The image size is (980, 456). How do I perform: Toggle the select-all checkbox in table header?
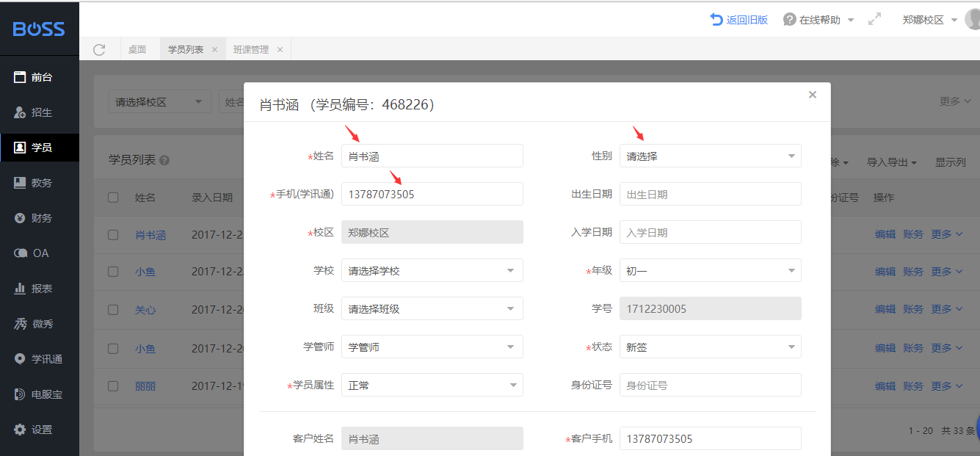[113, 198]
